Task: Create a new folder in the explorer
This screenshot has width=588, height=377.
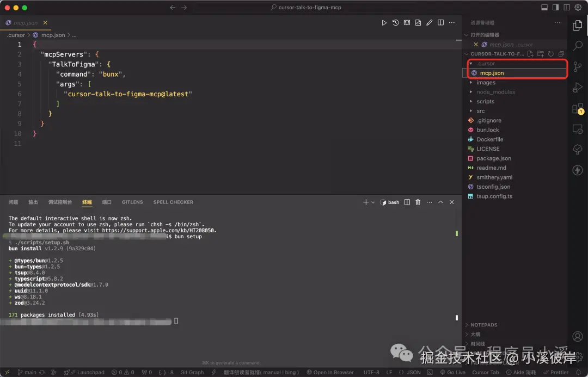Action: click(x=541, y=54)
